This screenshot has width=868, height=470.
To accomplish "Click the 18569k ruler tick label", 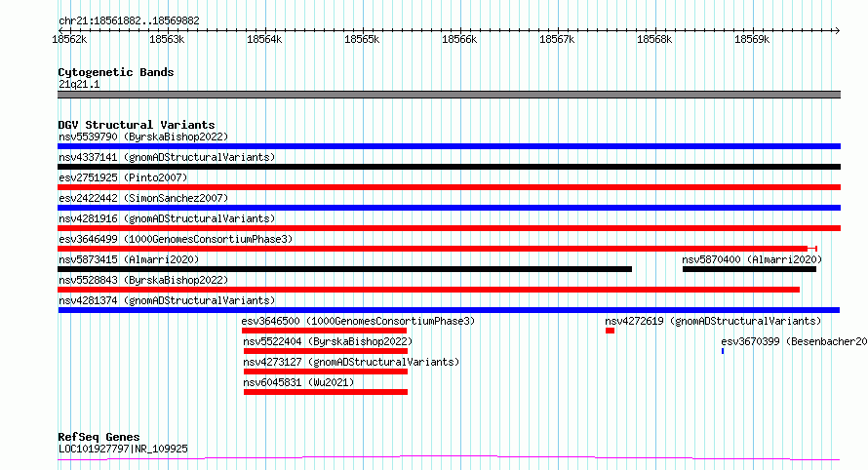I will click(752, 39).
